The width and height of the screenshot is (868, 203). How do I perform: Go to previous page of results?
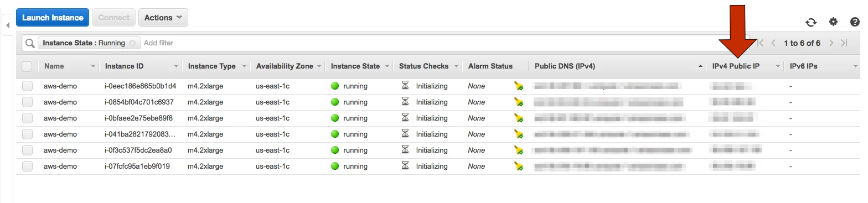[773, 43]
